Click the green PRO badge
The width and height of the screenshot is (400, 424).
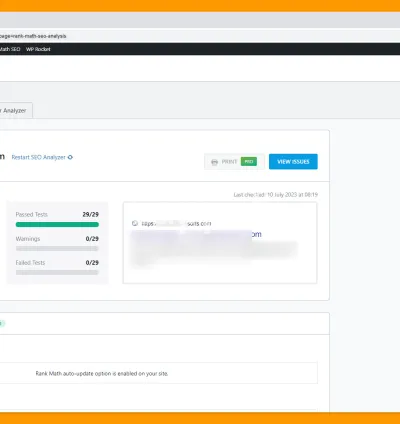click(249, 162)
